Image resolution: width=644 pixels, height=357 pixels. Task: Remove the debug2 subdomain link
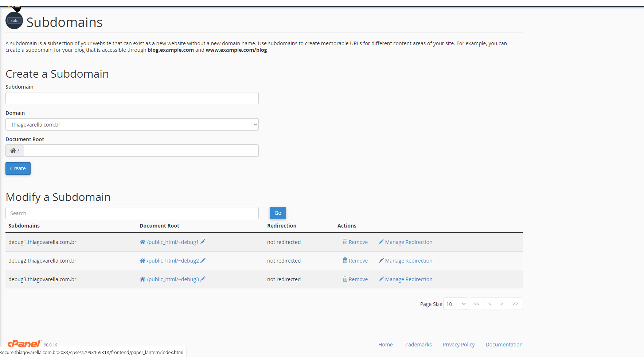(x=358, y=261)
